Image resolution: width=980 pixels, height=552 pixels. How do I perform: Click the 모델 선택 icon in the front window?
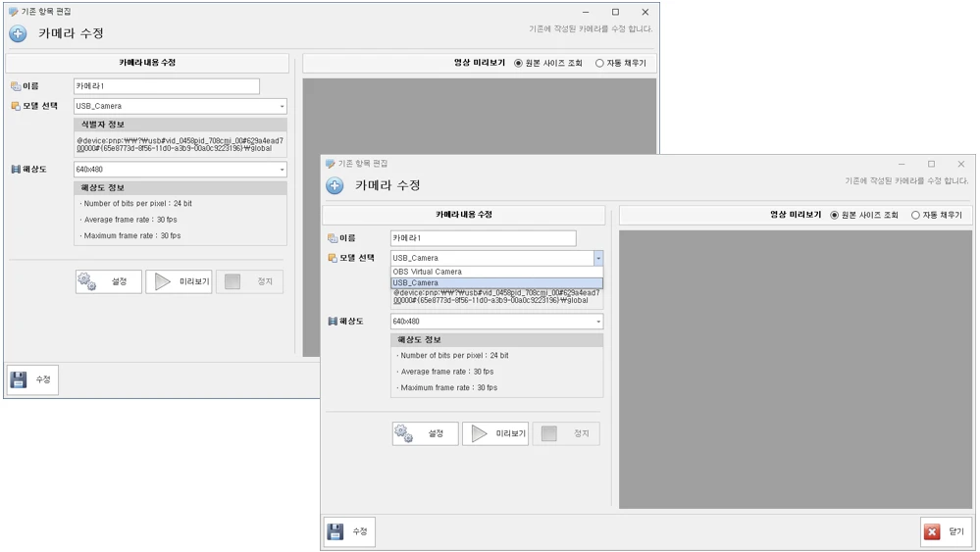pyautogui.click(x=333, y=258)
